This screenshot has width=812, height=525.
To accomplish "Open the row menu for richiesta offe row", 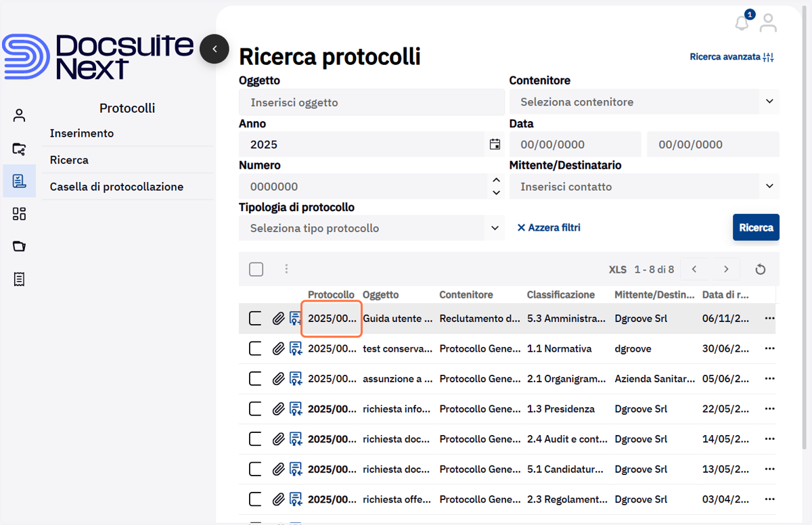I will click(769, 499).
